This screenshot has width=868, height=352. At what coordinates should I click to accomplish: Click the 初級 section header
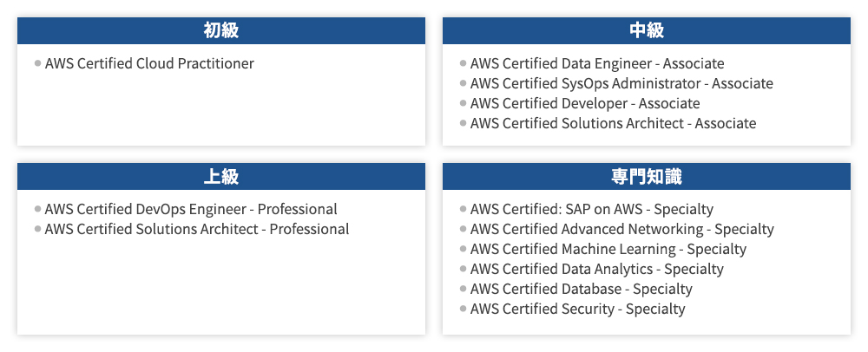(x=221, y=31)
